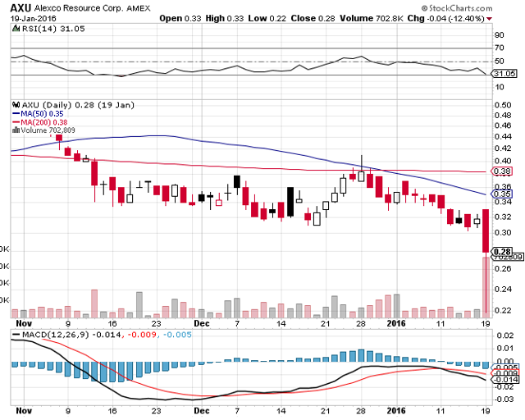Click the red down arrow beside Chg
Viewport: 525px width, 420px height.
489,19
